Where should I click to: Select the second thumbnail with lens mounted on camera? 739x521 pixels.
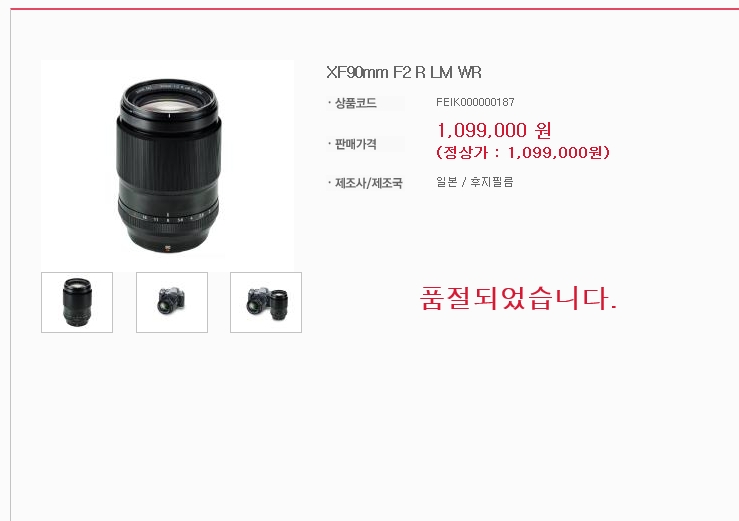tap(172, 302)
